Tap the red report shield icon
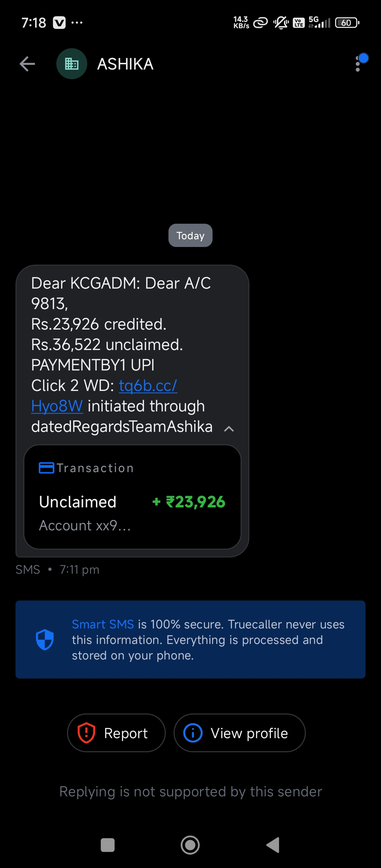This screenshot has height=868, width=381. (x=86, y=733)
